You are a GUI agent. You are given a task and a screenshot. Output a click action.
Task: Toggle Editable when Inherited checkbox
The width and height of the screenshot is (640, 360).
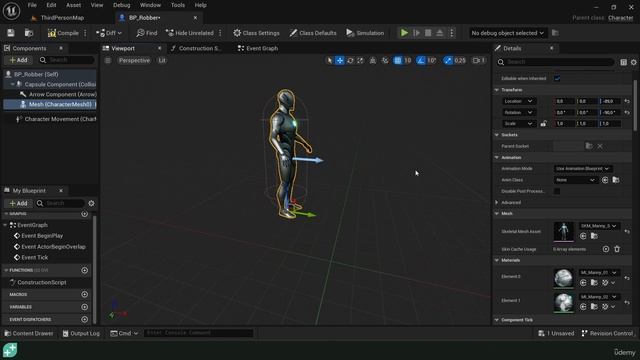point(557,78)
